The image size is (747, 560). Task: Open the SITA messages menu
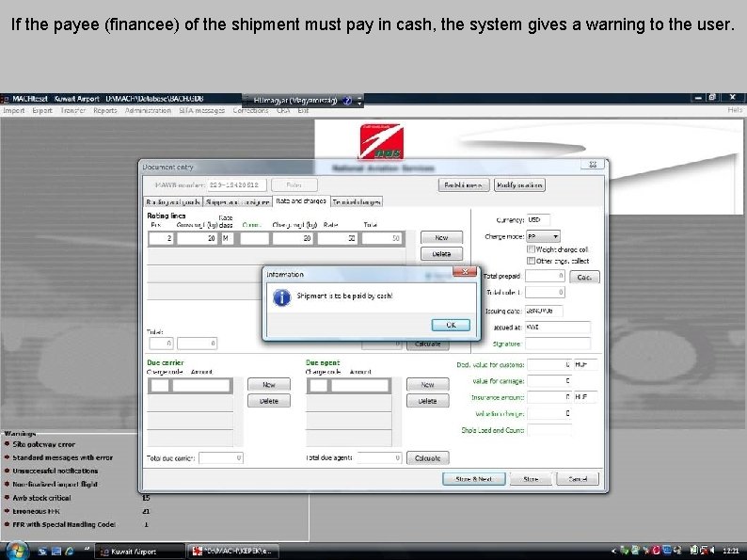[x=201, y=110]
